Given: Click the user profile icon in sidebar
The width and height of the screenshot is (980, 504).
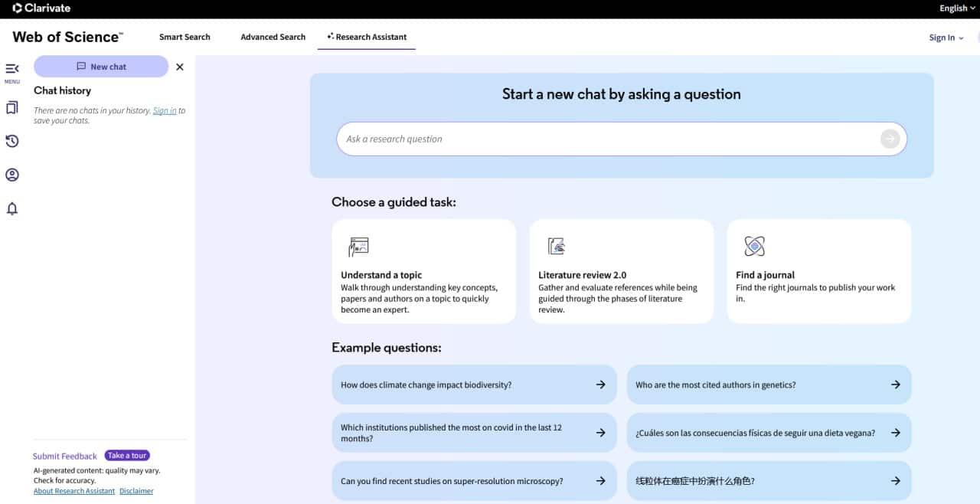Looking at the screenshot, I should [11, 175].
